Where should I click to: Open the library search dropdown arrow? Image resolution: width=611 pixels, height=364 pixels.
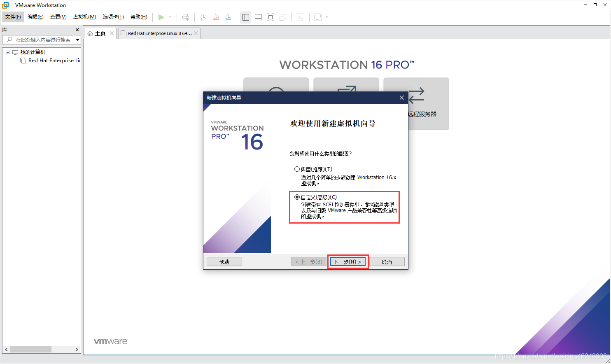coord(77,40)
